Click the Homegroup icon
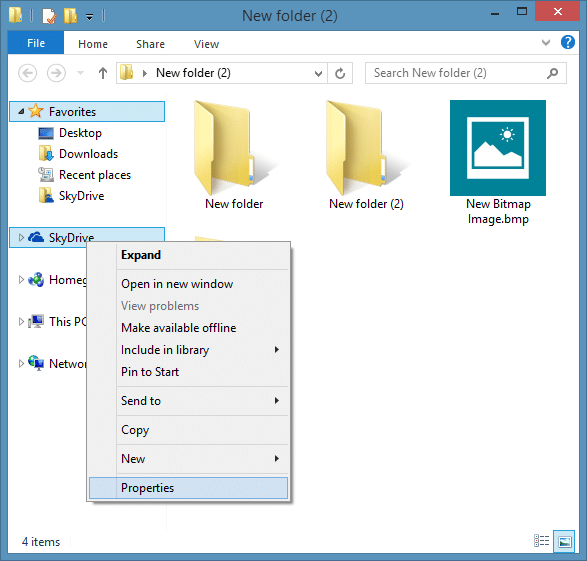The width and height of the screenshot is (587, 561). pos(36,280)
